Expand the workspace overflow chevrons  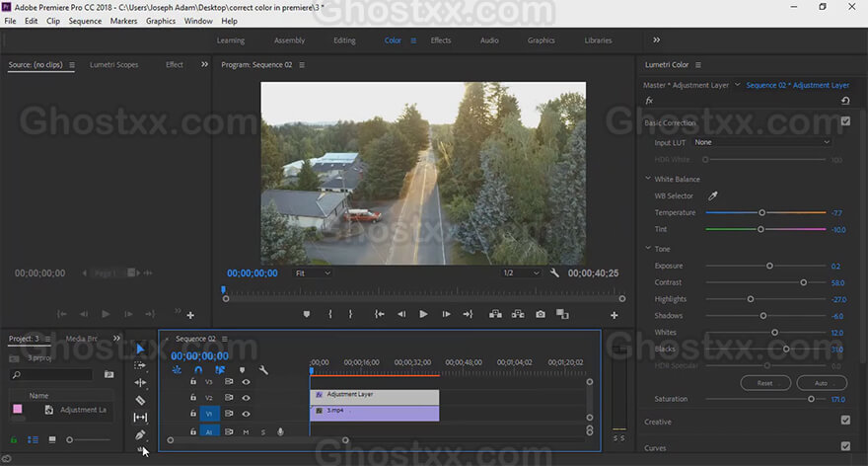(x=657, y=39)
